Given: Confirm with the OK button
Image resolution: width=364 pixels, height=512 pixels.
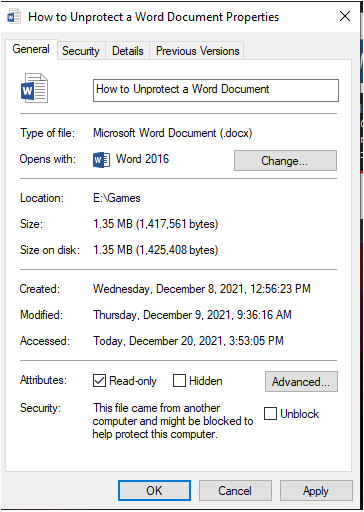Looking at the screenshot, I should pos(154,491).
